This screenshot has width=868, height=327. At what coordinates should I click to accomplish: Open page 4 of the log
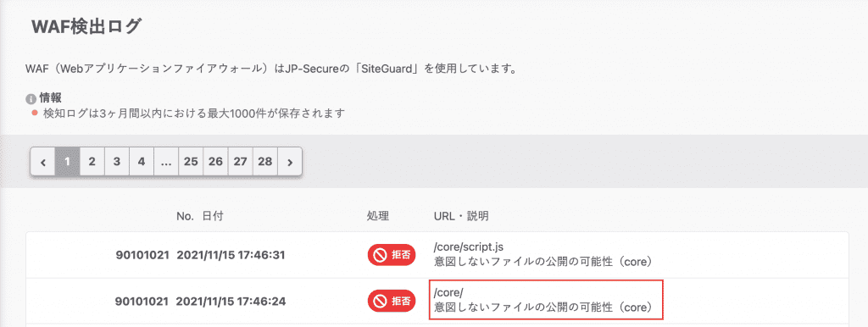[x=142, y=162]
